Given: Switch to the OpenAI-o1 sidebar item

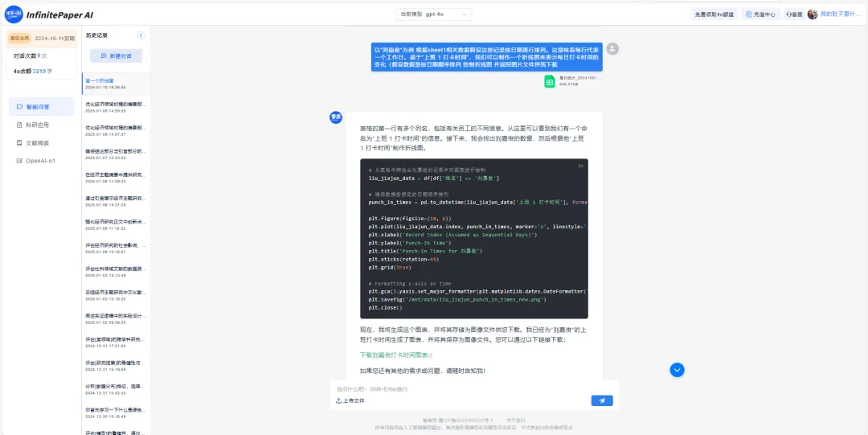Looking at the screenshot, I should pyautogui.click(x=42, y=161).
